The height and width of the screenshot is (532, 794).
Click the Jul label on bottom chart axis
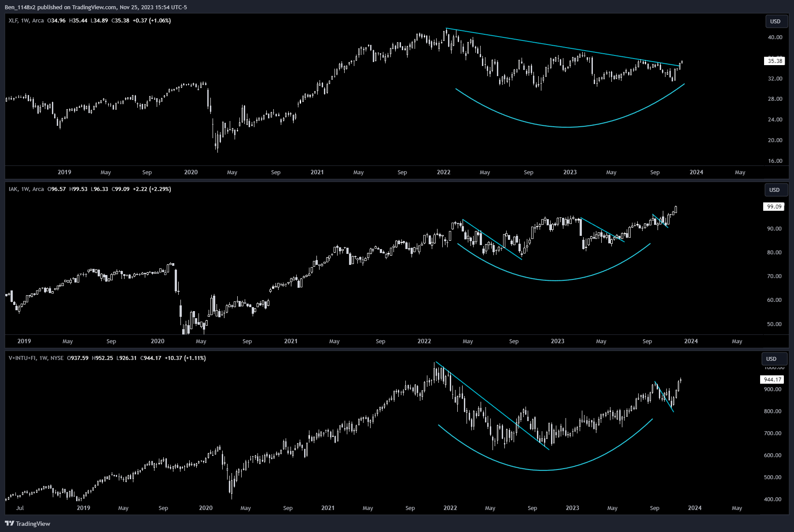click(x=20, y=508)
